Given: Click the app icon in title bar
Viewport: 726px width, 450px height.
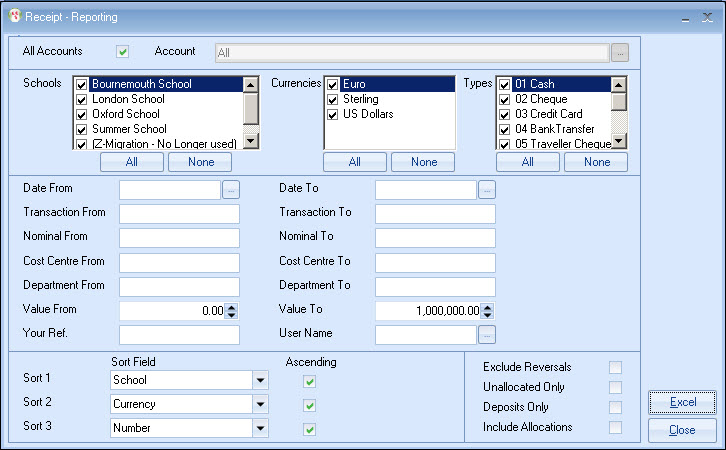Looking at the screenshot, I should tap(13, 17).
